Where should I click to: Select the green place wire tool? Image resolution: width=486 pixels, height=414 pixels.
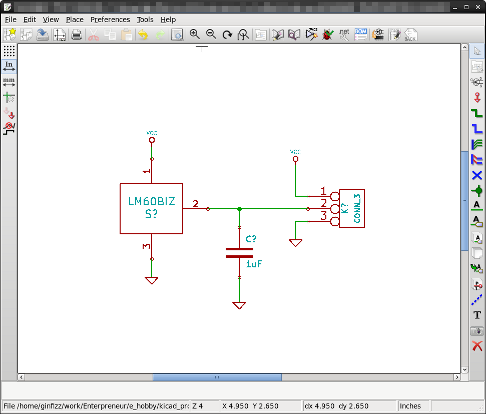point(477,113)
